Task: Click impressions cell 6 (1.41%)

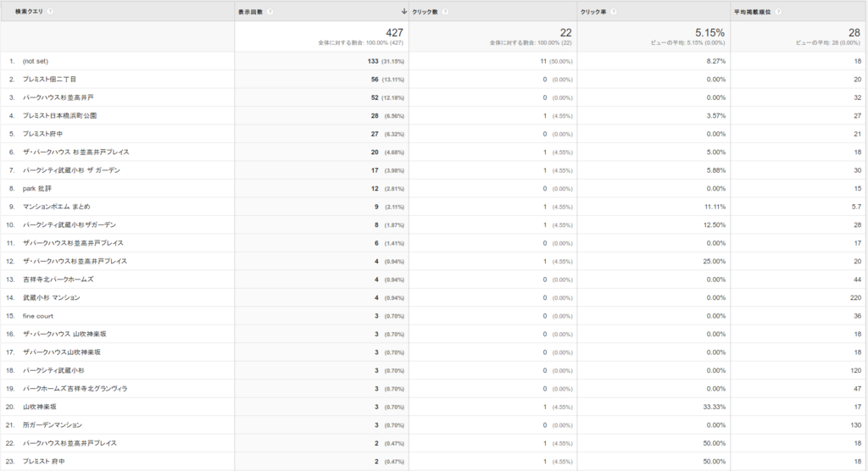Action: pos(389,243)
